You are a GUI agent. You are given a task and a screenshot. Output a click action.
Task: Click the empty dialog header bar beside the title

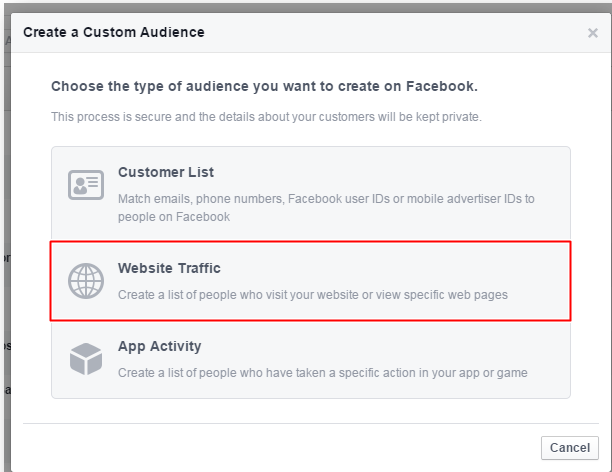click(400, 32)
